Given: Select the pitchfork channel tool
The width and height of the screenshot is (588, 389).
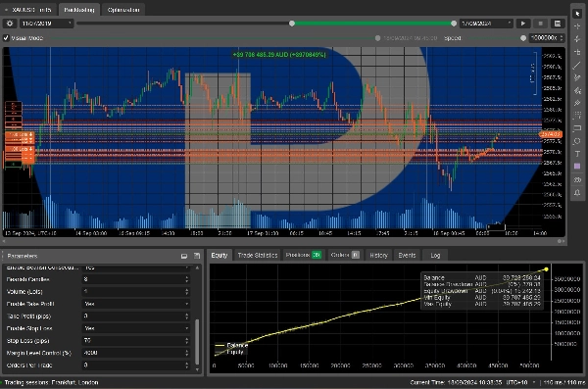Looking at the screenshot, I should pos(577,90).
